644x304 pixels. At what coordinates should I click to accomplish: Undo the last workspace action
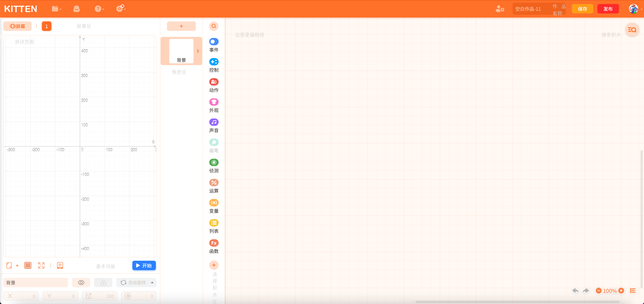pyautogui.click(x=575, y=291)
